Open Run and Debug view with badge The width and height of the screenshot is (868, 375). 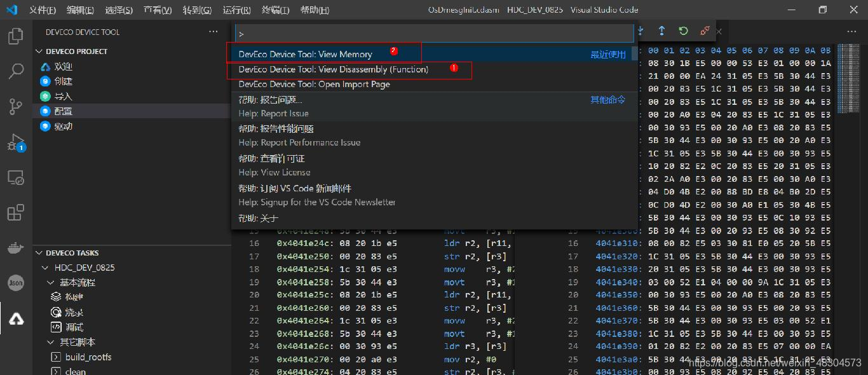click(16, 143)
